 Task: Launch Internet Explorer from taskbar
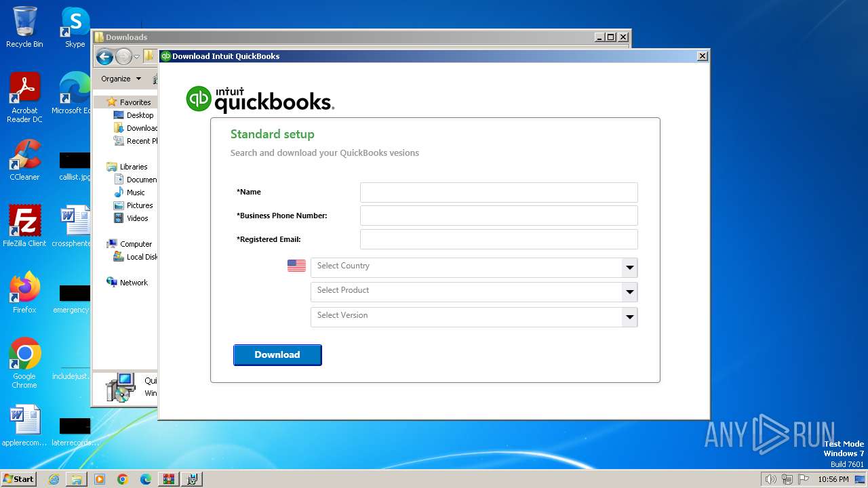[x=54, y=479]
